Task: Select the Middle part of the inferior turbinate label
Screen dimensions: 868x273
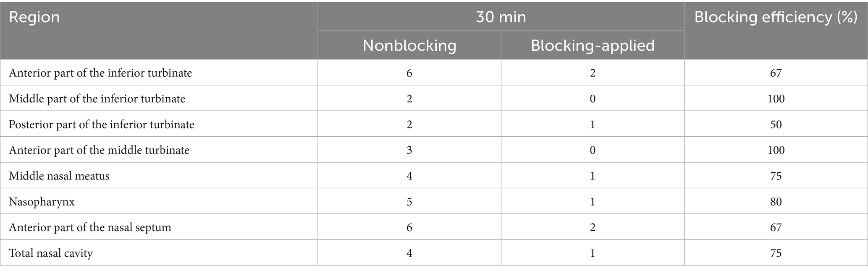Action: [97, 99]
